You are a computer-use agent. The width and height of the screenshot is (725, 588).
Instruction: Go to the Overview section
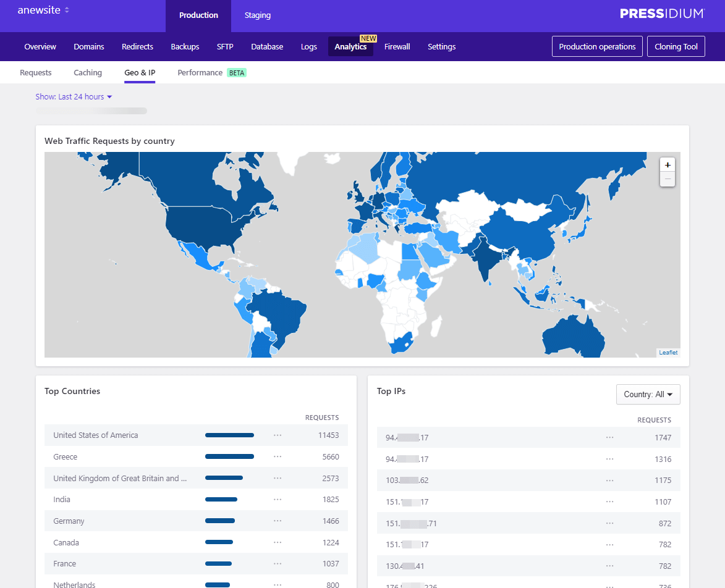click(40, 47)
